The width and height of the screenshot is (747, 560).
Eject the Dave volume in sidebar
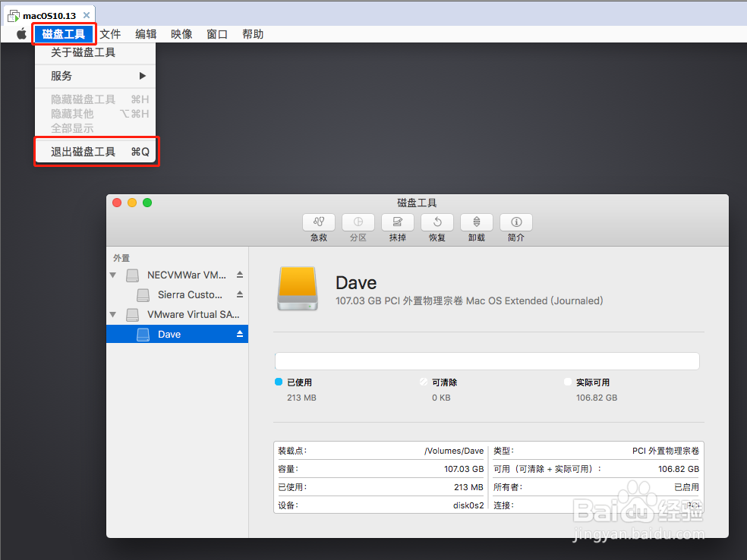pyautogui.click(x=240, y=335)
